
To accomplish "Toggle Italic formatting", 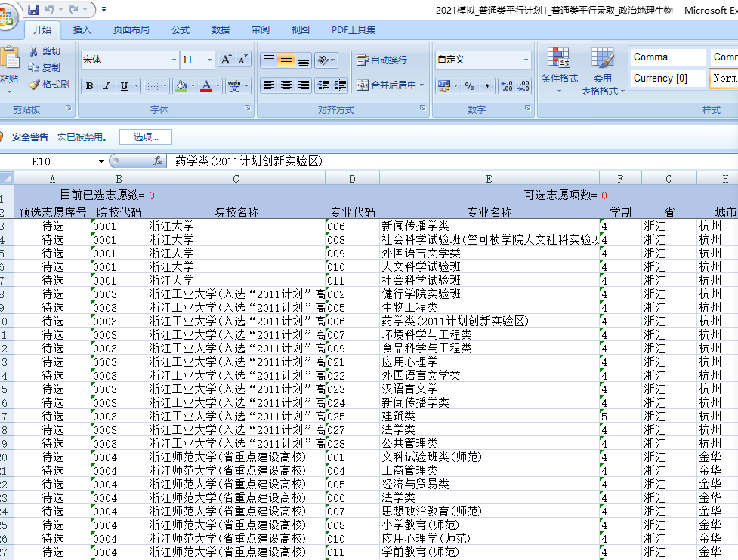I will [x=107, y=86].
